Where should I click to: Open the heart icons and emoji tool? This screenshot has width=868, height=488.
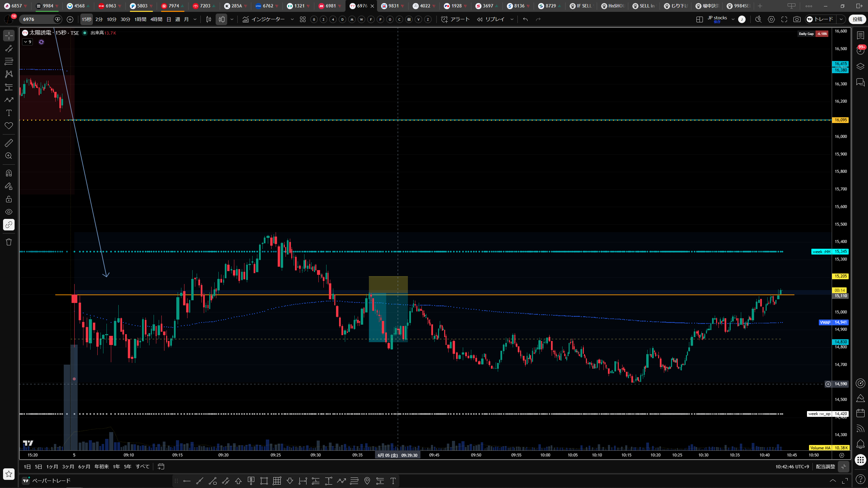pos(9,126)
